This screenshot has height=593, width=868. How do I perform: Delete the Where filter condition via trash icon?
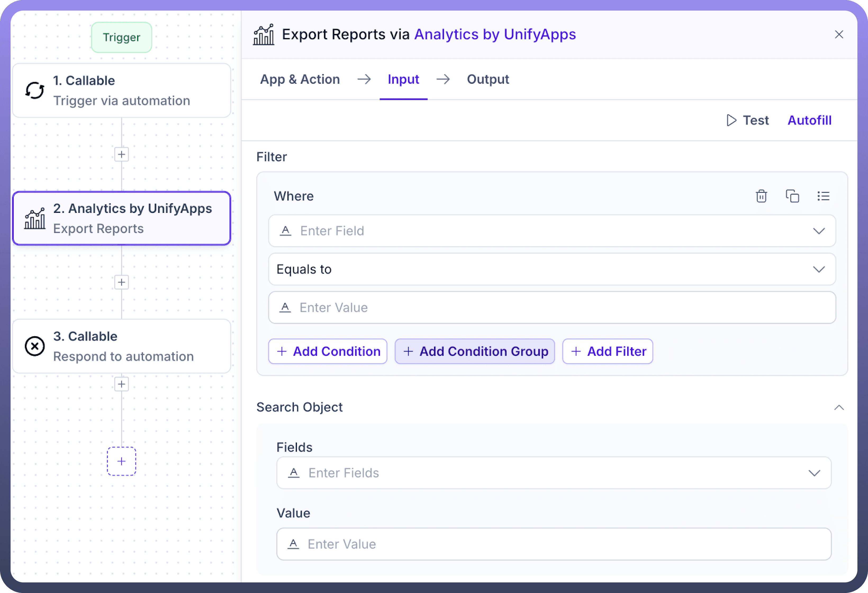(x=761, y=196)
